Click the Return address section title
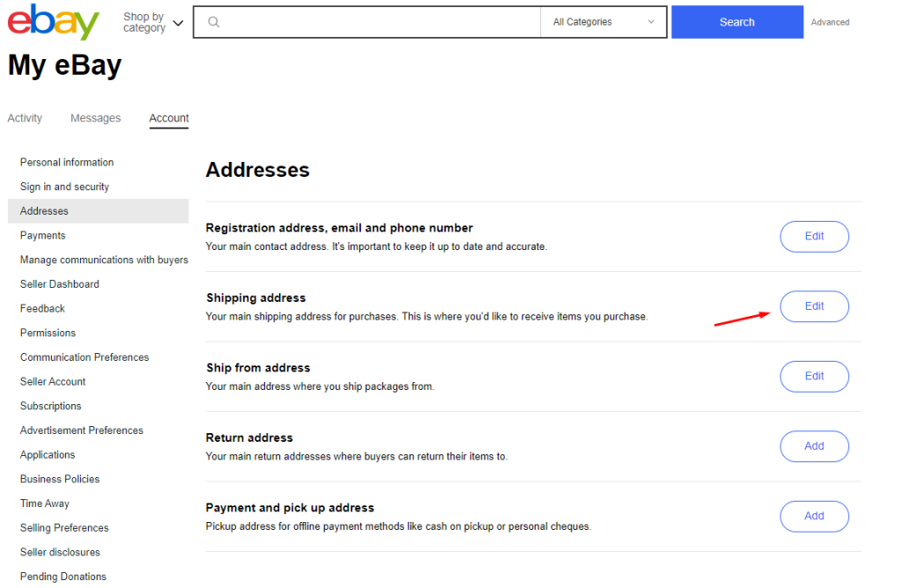This screenshot has height=588, width=902. [x=249, y=438]
